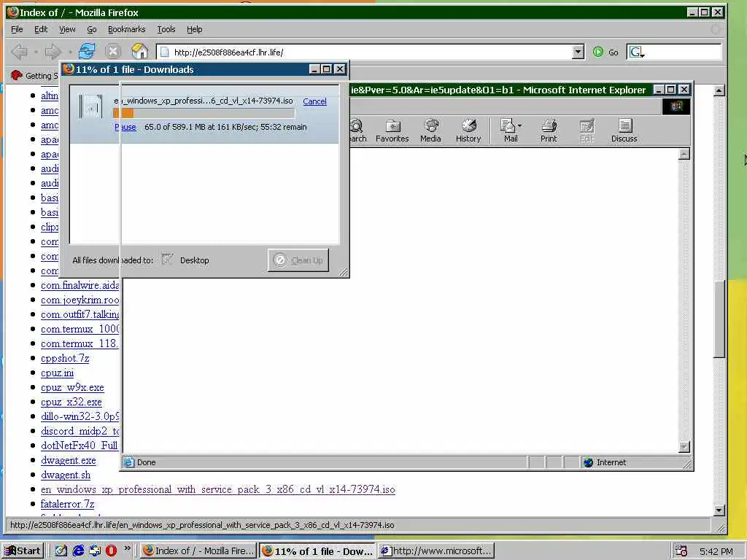
Task: Click the Firefox page scrollbar up arrow
Action: (719, 90)
